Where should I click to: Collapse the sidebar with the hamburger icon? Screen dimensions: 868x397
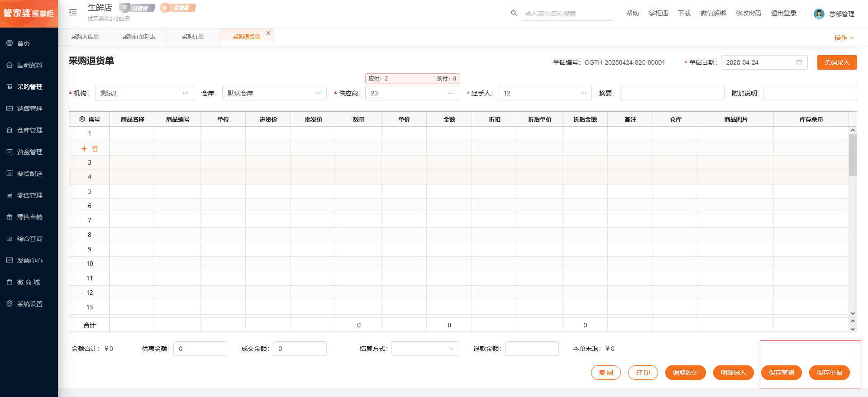pos(73,13)
